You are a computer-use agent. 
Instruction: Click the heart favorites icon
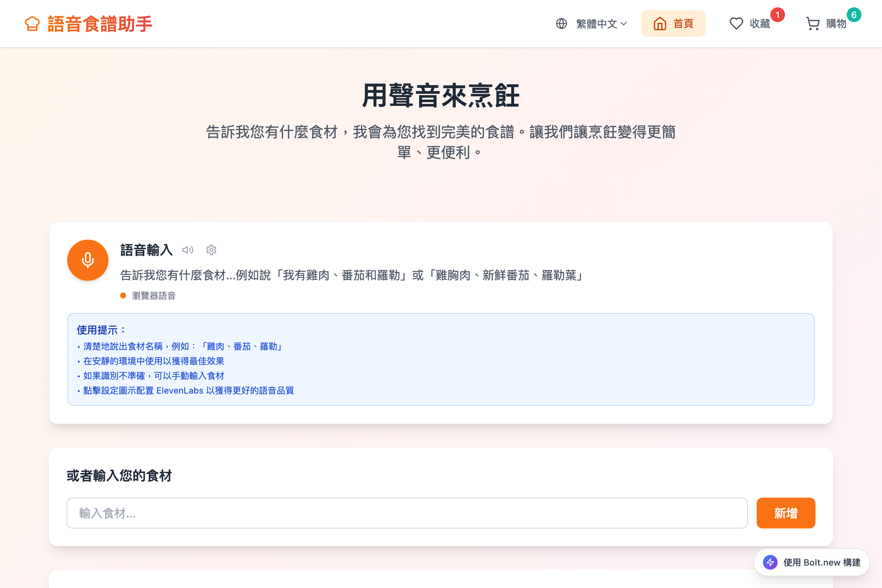tap(736, 24)
